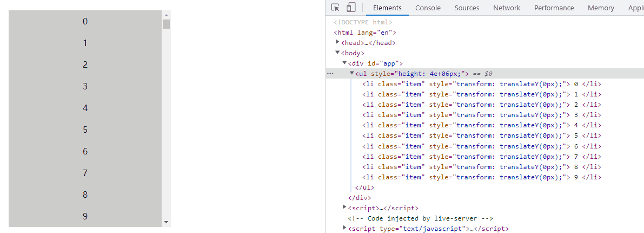This screenshot has width=644, height=233.
Task: Open the ellipsis actions beside ul element
Action: coord(330,74)
